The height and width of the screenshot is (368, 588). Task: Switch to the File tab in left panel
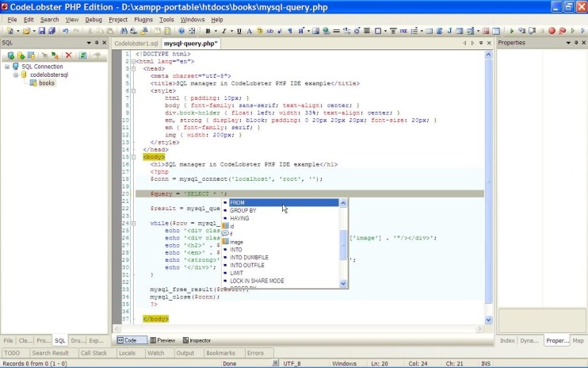[x=8, y=340]
